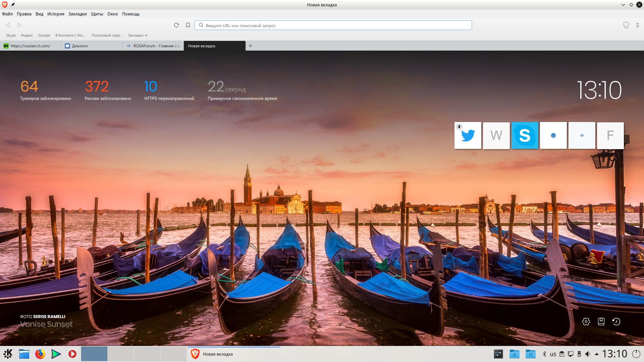Open bookmarks icon at bottom right of page
644x362 pixels.
tap(601, 322)
